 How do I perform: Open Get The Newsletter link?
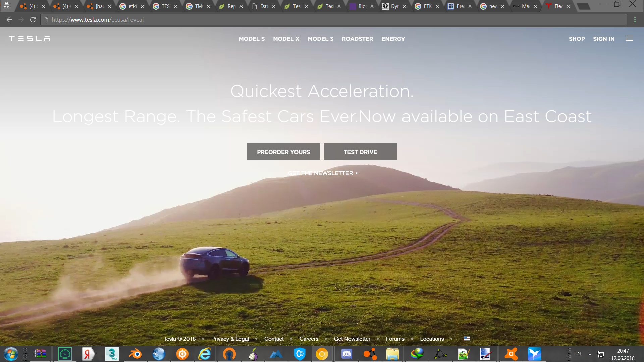pos(323,173)
